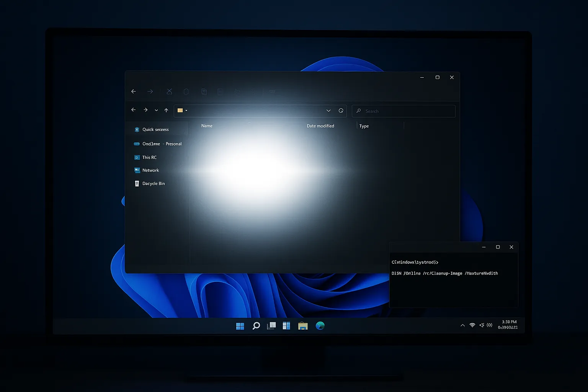Select the Cut icon in the Explorer toolbar
The height and width of the screenshot is (392, 588).
point(169,91)
